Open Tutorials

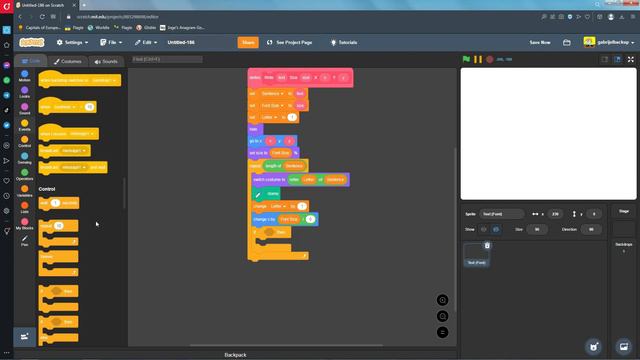344,42
